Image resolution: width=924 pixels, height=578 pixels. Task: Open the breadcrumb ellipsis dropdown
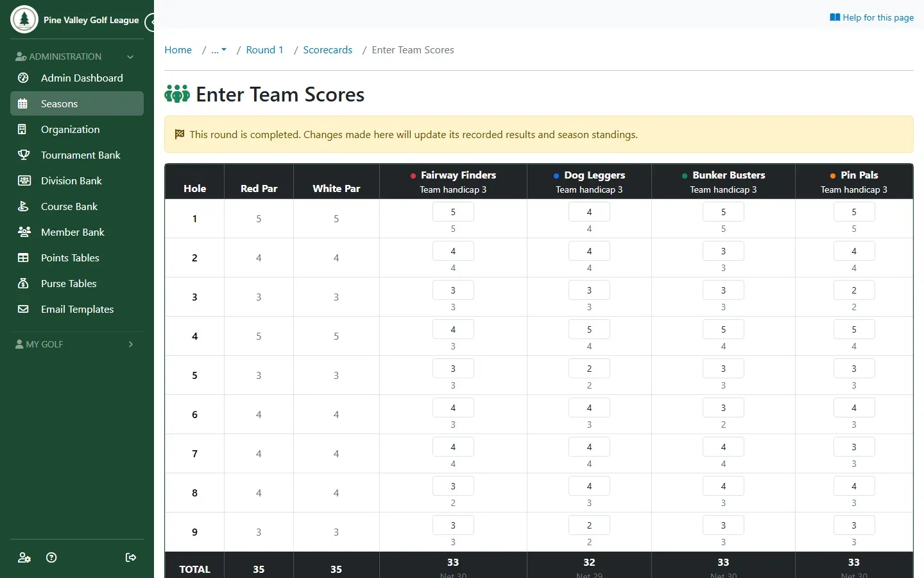pos(219,50)
